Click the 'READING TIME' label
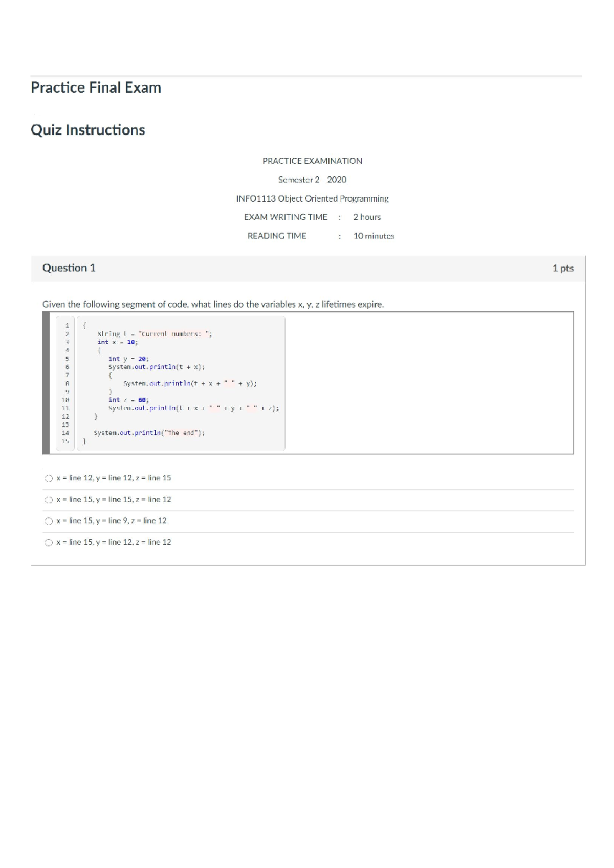The height and width of the screenshot is (868, 614). (x=277, y=236)
